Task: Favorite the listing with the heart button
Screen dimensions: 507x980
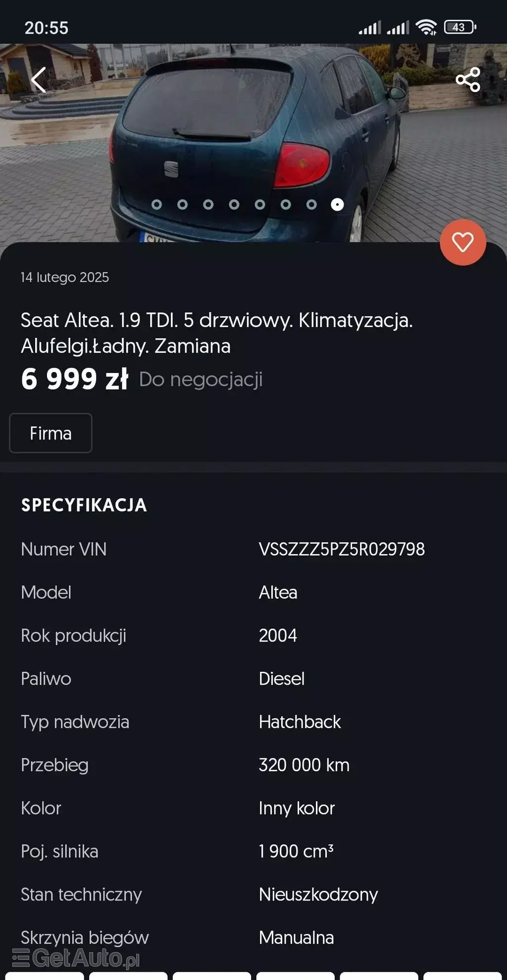Action: (463, 243)
